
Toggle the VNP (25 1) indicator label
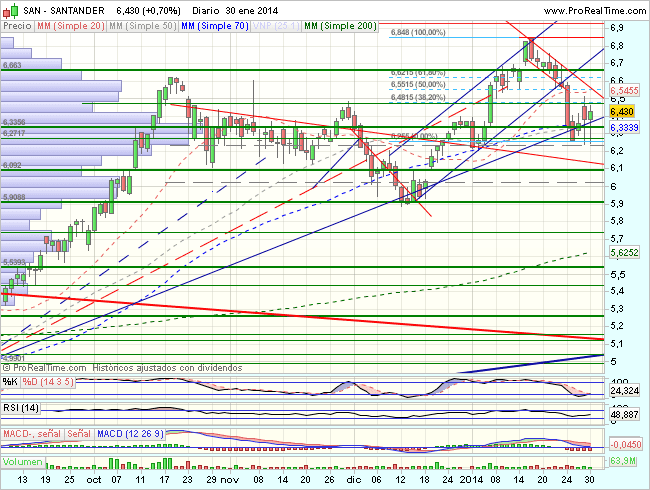276,26
